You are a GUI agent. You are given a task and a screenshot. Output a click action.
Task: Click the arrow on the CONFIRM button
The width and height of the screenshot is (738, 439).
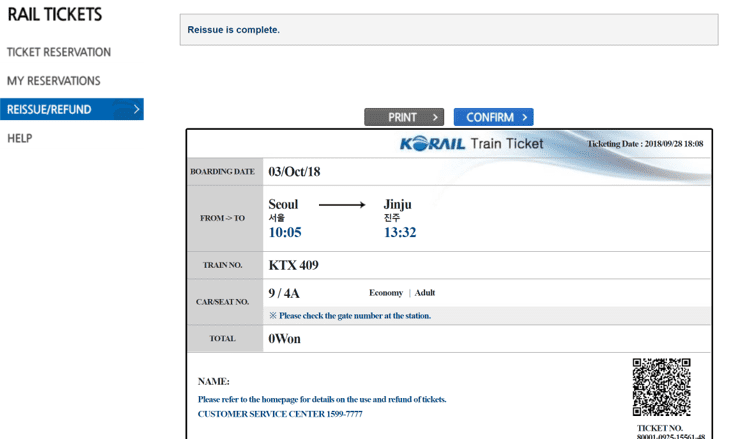click(x=524, y=117)
